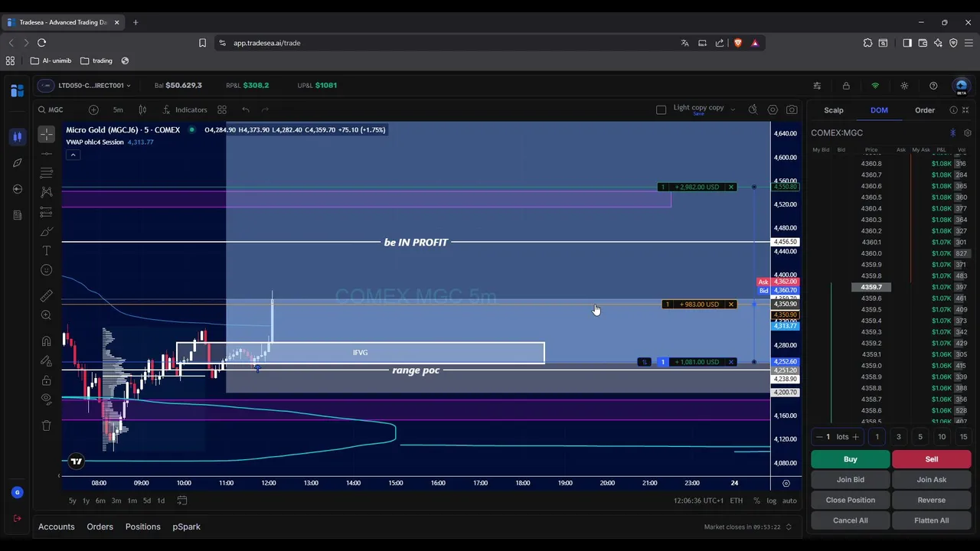This screenshot has width=980, height=551.
Task: Click the trash remove objects icon
Action: tap(47, 425)
